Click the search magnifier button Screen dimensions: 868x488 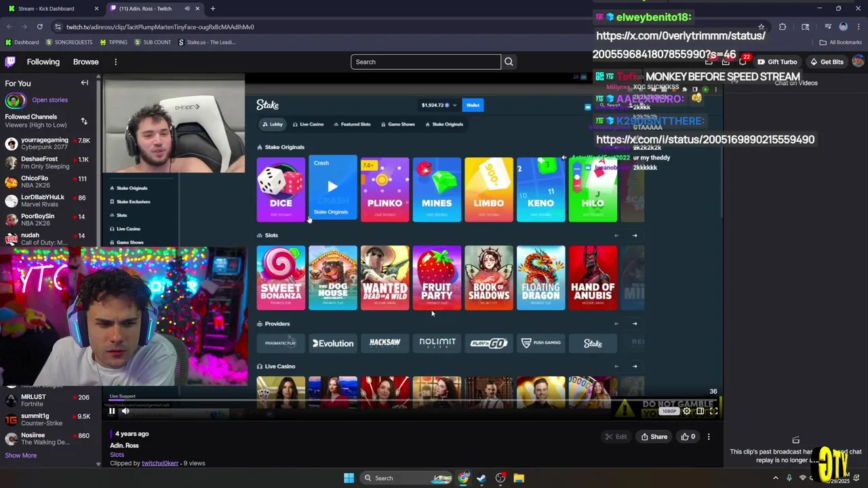coord(509,62)
